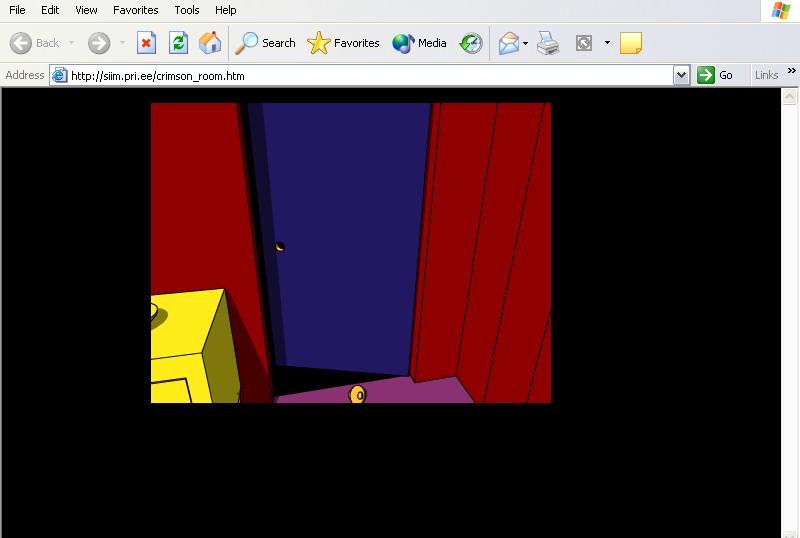Screen dimensions: 800x538
Task: Expand the address bar dropdown
Action: click(682, 76)
